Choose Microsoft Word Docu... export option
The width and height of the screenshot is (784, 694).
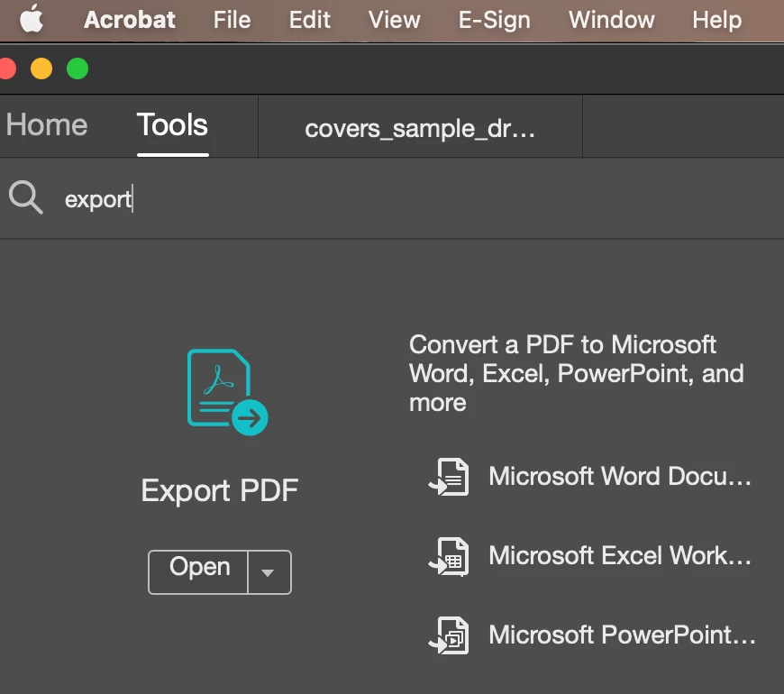tap(620, 476)
